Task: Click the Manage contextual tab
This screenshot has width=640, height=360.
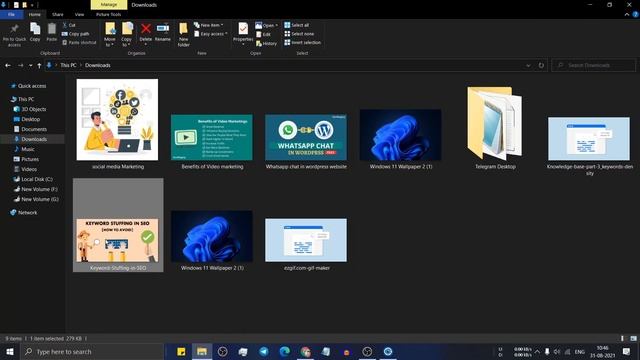Action: click(x=109, y=4)
